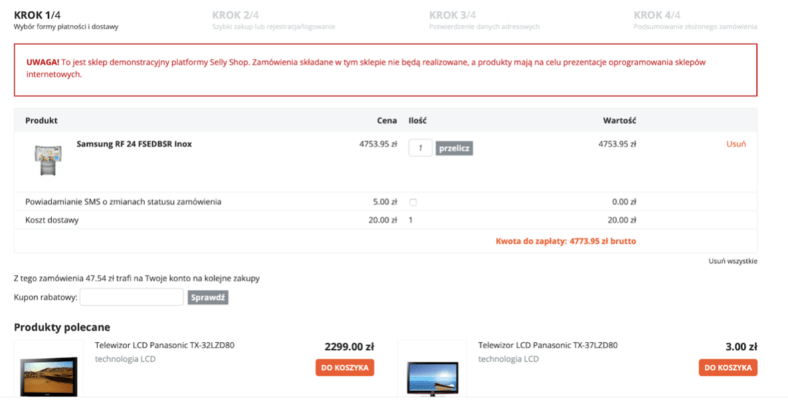Image resolution: width=788 pixels, height=400 pixels.
Task: Open 'Telewizor LCD Panasonic TX-37LZD80' title link
Action: pyautogui.click(x=547, y=345)
